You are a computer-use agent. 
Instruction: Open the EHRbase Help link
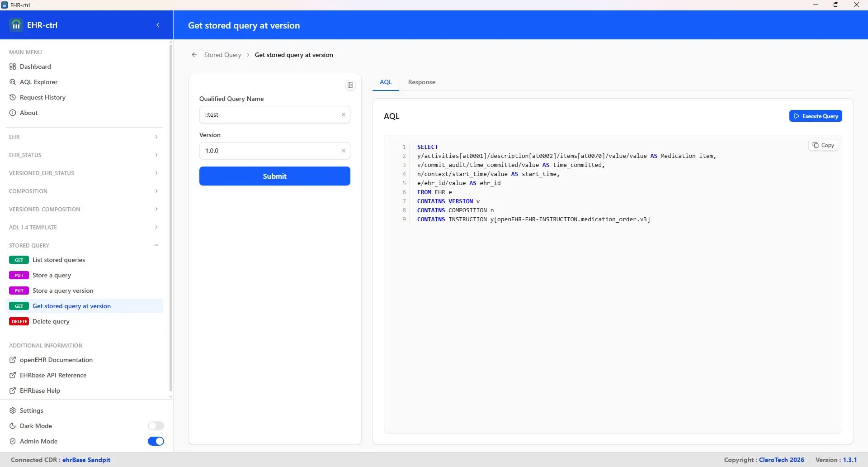point(84,391)
